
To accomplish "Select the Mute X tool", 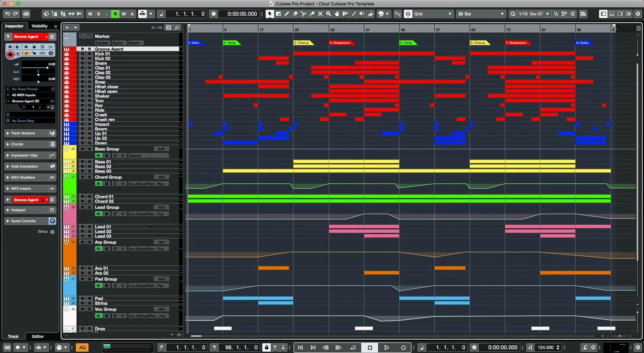I will point(320,14).
